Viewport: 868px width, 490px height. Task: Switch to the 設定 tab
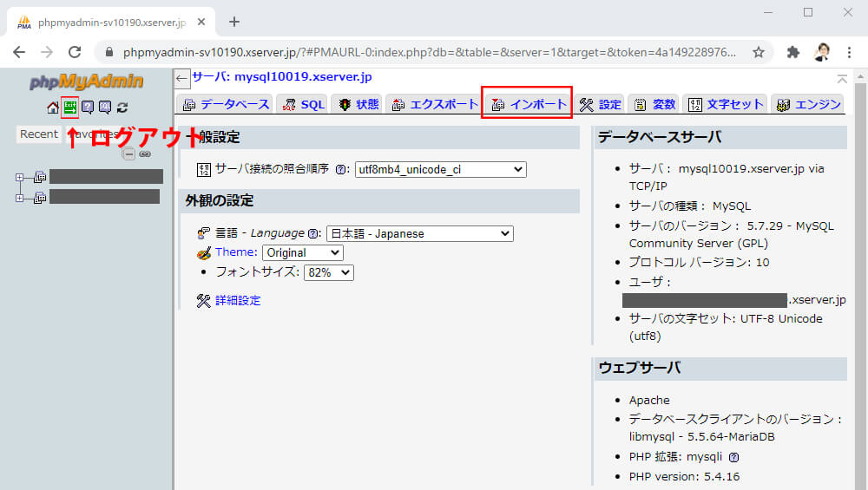pyautogui.click(x=600, y=104)
